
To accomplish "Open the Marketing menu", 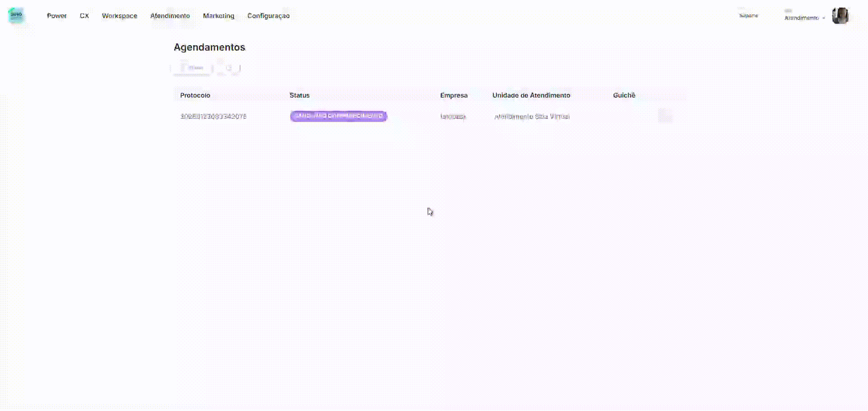I will point(218,16).
